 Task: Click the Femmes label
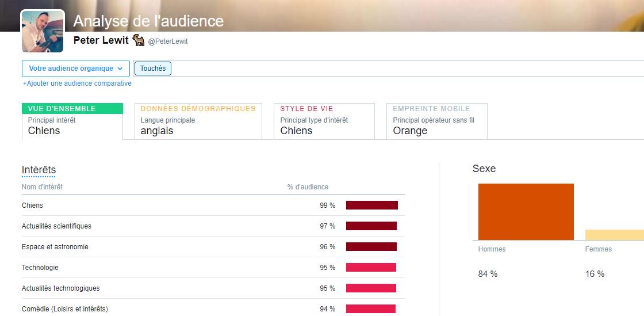point(598,249)
